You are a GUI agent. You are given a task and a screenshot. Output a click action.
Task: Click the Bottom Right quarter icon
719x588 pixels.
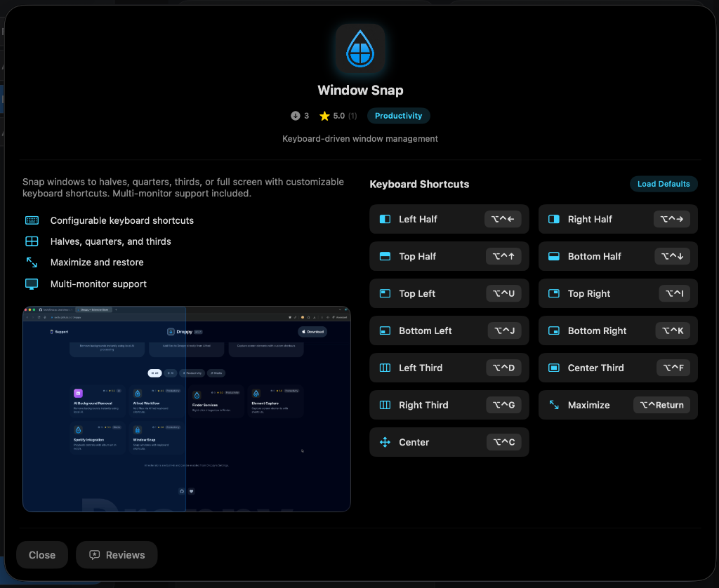tap(554, 330)
